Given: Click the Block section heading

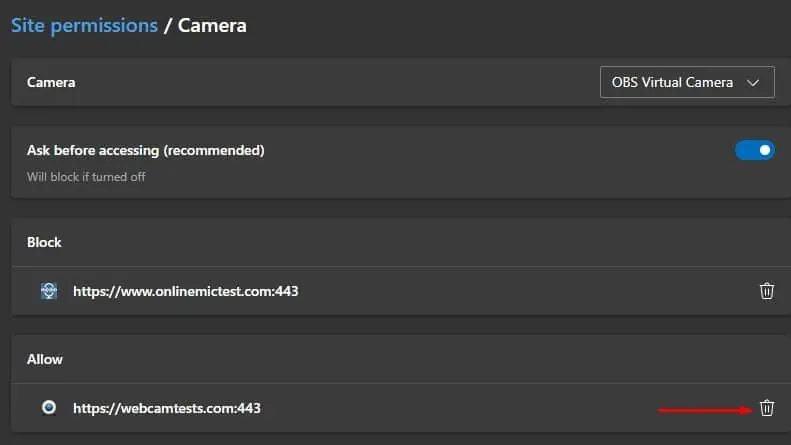Looking at the screenshot, I should pyautogui.click(x=44, y=242).
